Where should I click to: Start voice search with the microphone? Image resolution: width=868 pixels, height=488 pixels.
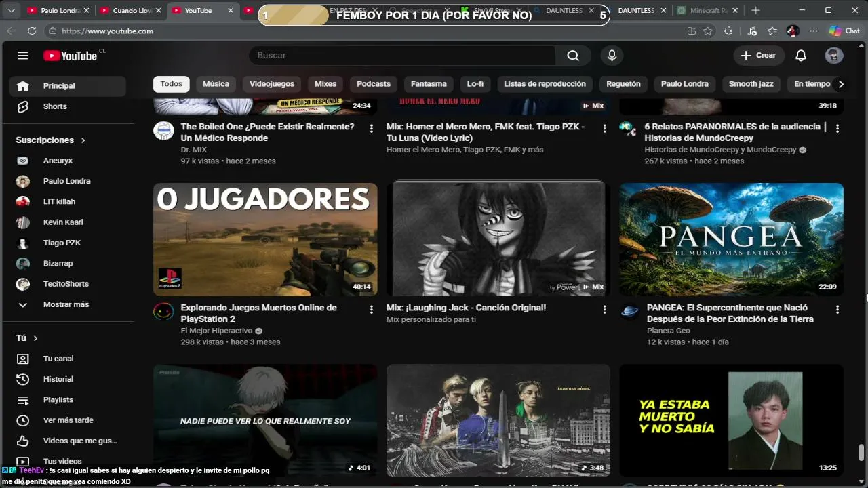pyautogui.click(x=612, y=56)
